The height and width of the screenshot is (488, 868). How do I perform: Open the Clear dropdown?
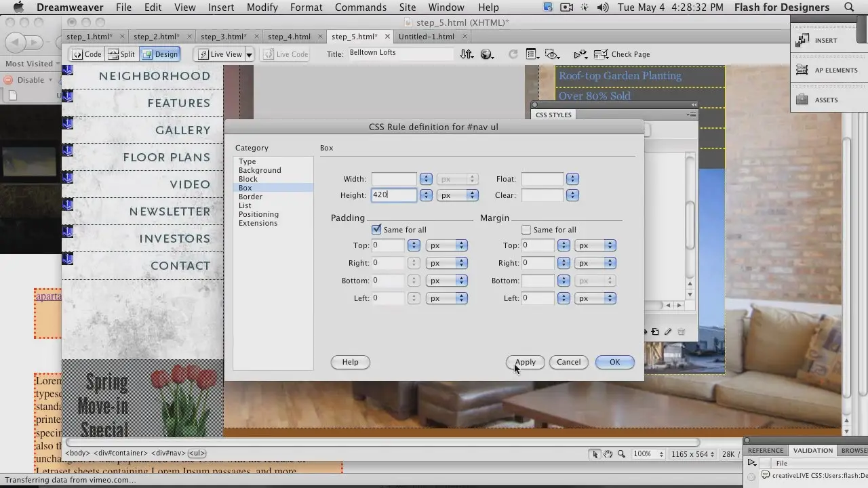572,195
